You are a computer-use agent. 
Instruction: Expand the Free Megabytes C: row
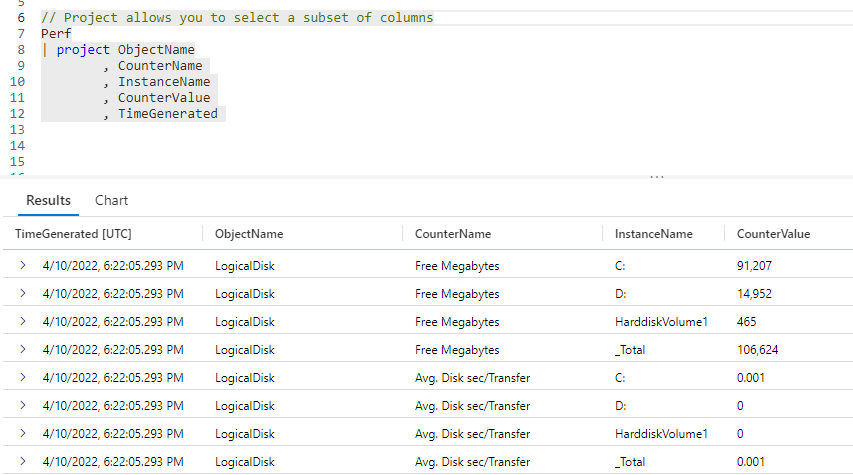[22, 266]
